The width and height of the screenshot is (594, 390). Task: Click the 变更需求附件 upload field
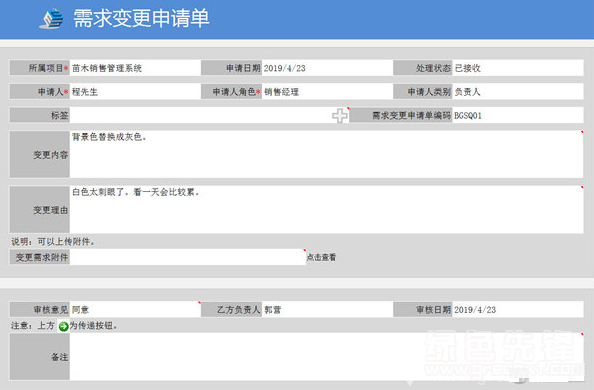point(188,257)
